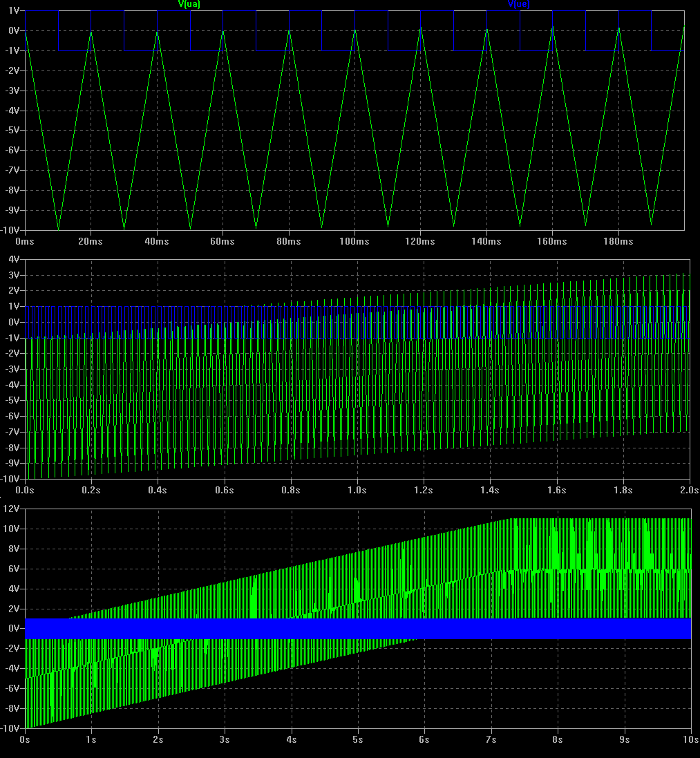Click the 1.2s time axis label
Screen dimensions: 700x758
[424, 490]
